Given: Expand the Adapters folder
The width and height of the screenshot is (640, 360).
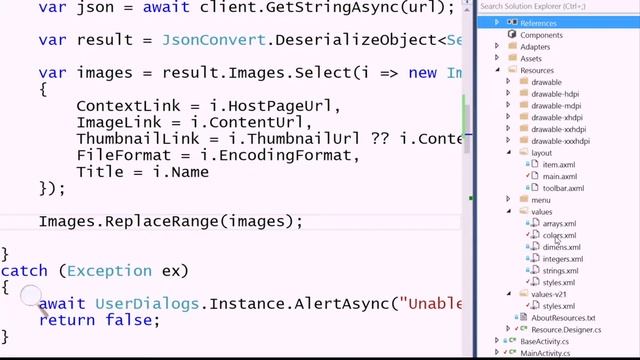Looking at the screenshot, I should pyautogui.click(x=497, y=46).
